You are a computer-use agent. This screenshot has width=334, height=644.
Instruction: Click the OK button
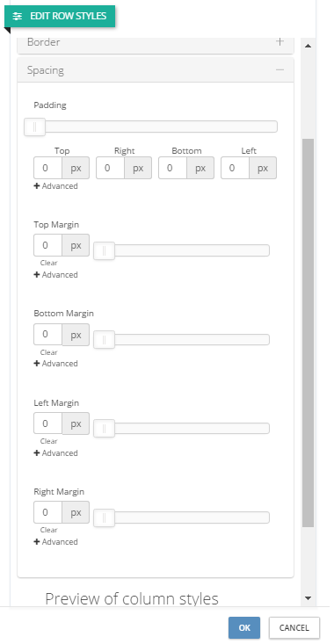coord(244,627)
